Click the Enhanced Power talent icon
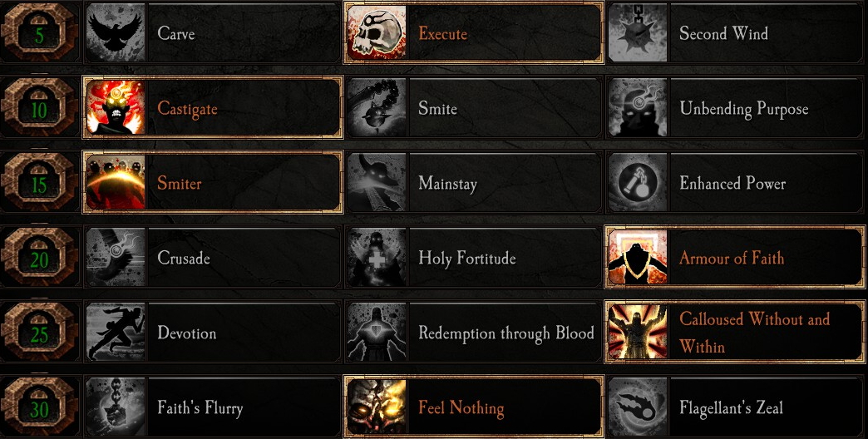Image resolution: width=868 pixels, height=439 pixels. click(638, 183)
